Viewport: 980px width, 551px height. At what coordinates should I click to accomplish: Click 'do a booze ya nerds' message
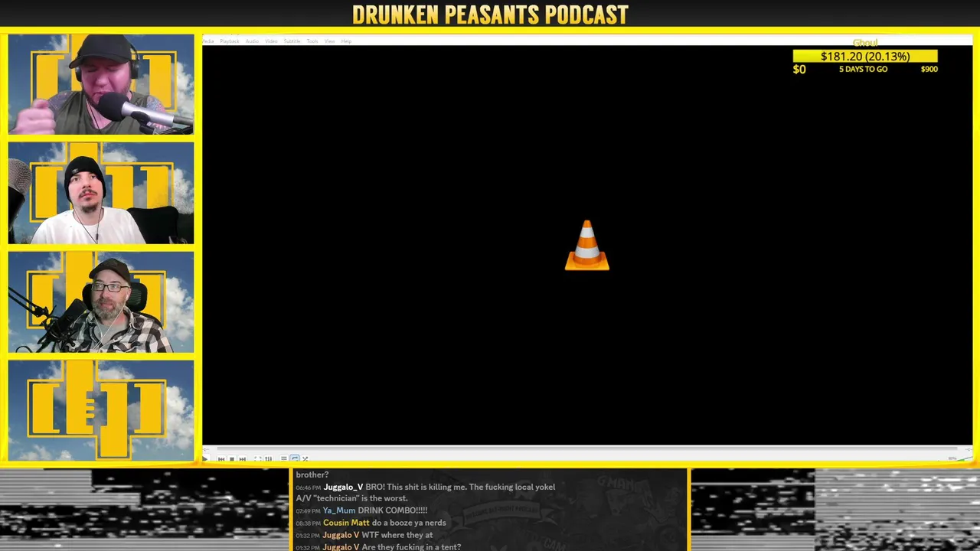coord(409,523)
